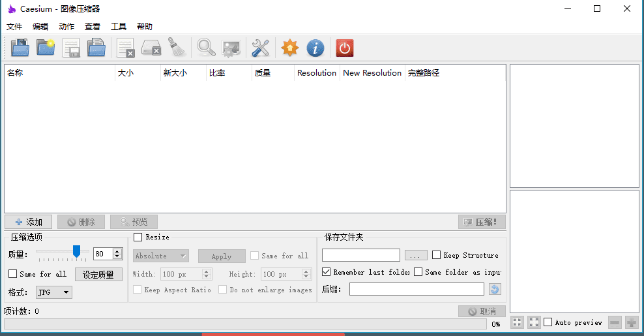Viewport: 644px width, 336px height.
Task: Sort by 质量 column header
Action: point(273,73)
